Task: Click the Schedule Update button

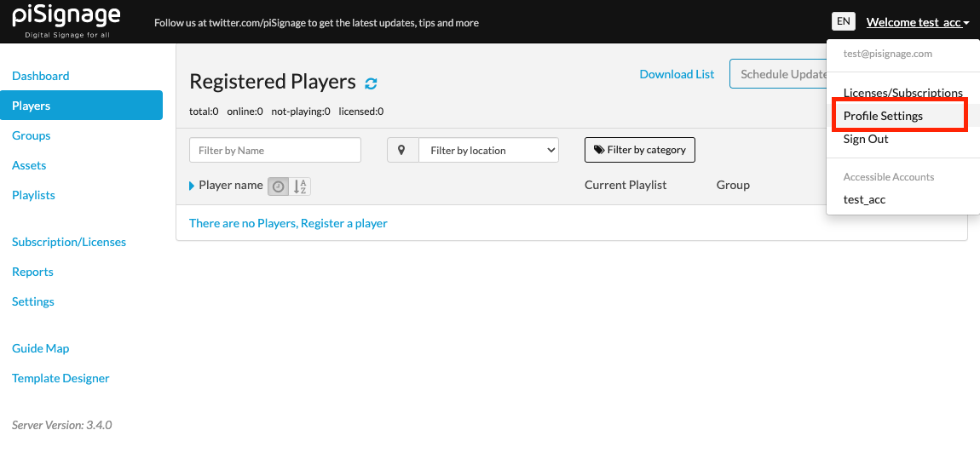Action: coord(779,74)
